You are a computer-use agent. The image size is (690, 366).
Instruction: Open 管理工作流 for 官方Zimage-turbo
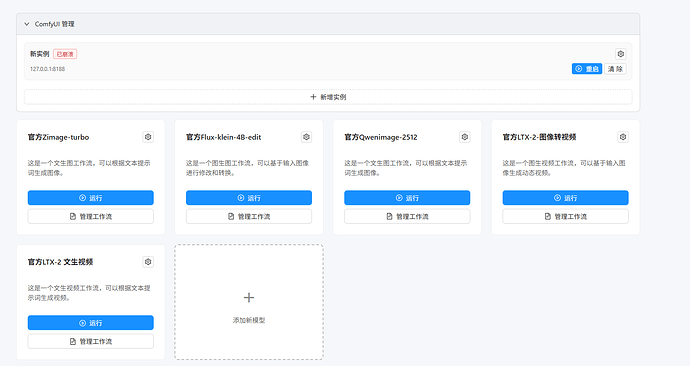pos(91,216)
